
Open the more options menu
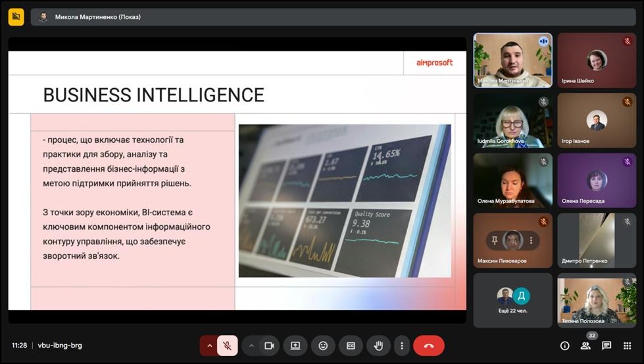tap(401, 346)
